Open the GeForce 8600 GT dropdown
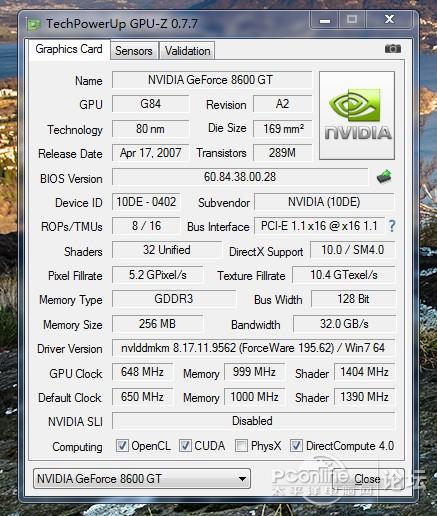Image resolution: width=437 pixels, height=516 pixels. coord(142,479)
